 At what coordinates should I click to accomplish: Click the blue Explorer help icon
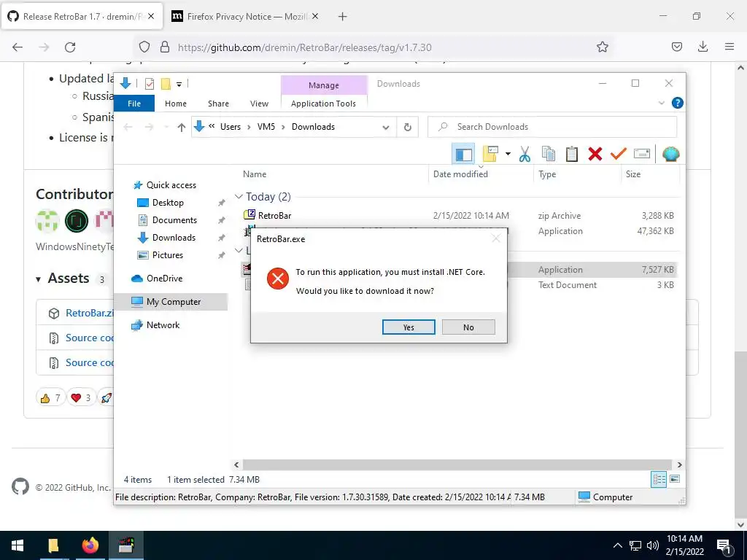(677, 103)
